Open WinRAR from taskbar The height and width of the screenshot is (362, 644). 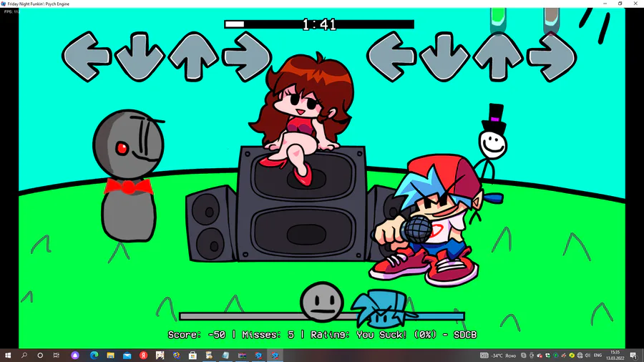(242, 356)
